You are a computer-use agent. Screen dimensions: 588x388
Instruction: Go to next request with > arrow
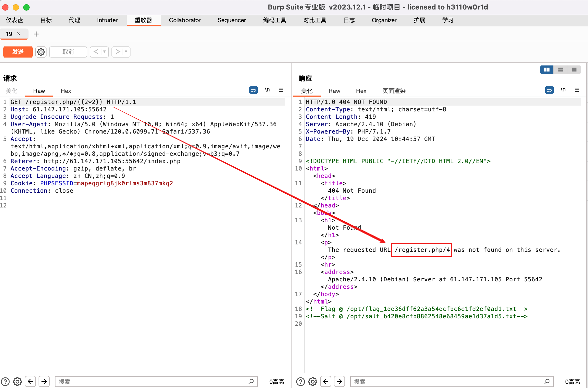pos(118,52)
